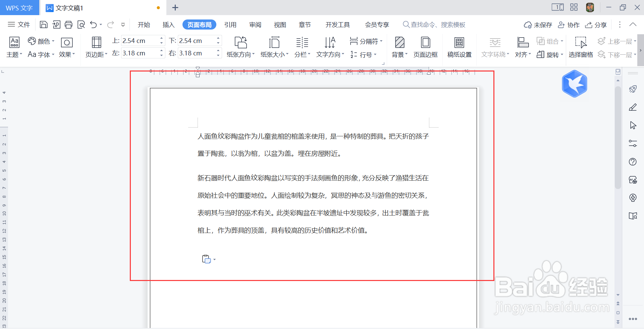Click the rocket icon in sidebar
Screen dimensions: 644x329
coord(633,89)
